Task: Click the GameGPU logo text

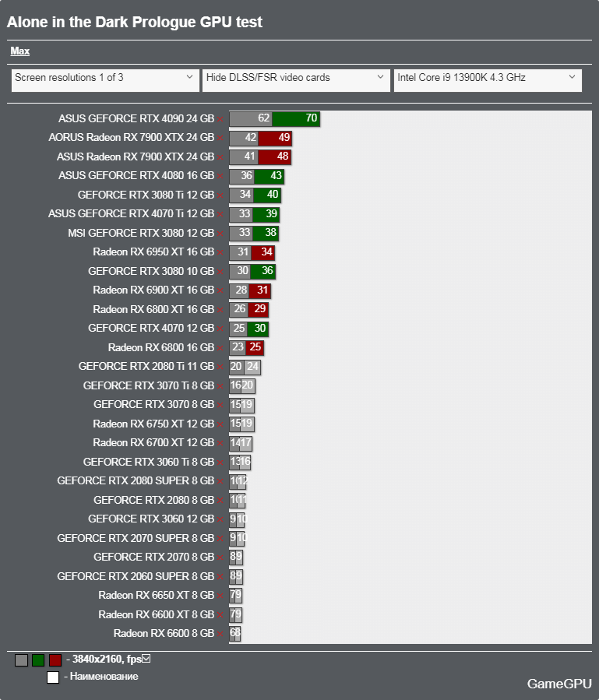Action: click(559, 684)
